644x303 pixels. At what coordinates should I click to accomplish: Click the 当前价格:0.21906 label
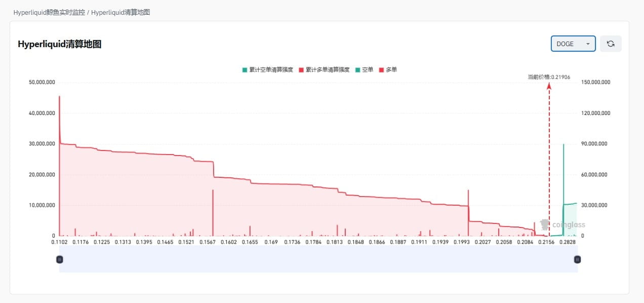coord(549,77)
